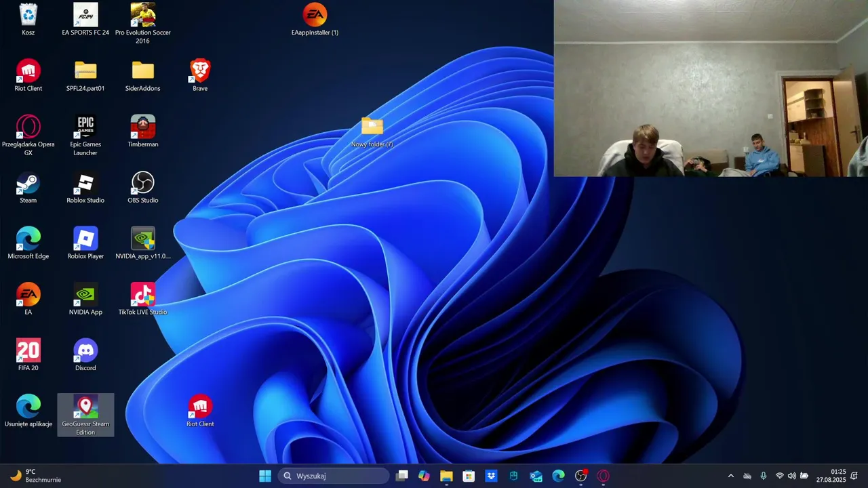
Task: Open the OneDrive offline cloud tray icon
Action: (747, 476)
